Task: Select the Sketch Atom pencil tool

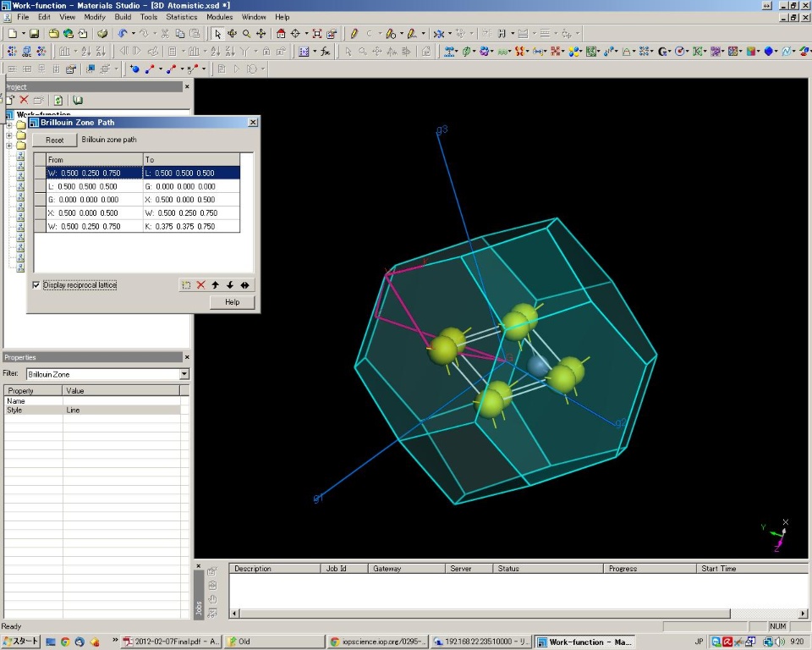Action: tap(354, 34)
